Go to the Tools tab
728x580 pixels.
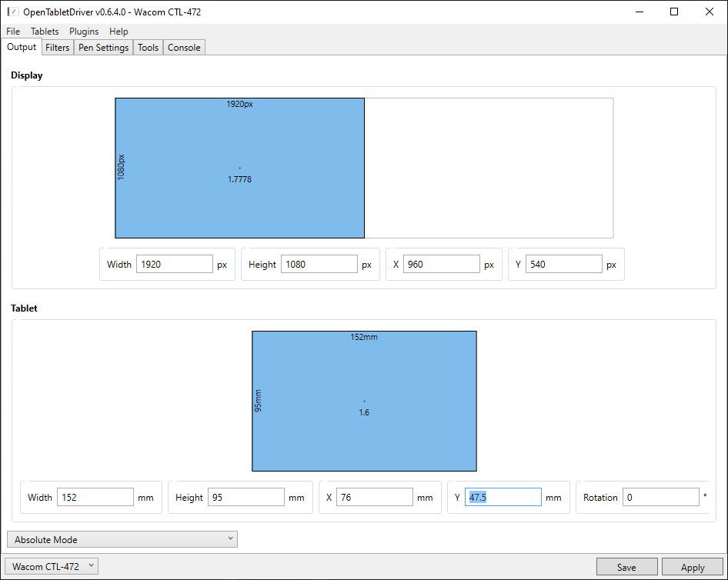pos(148,48)
